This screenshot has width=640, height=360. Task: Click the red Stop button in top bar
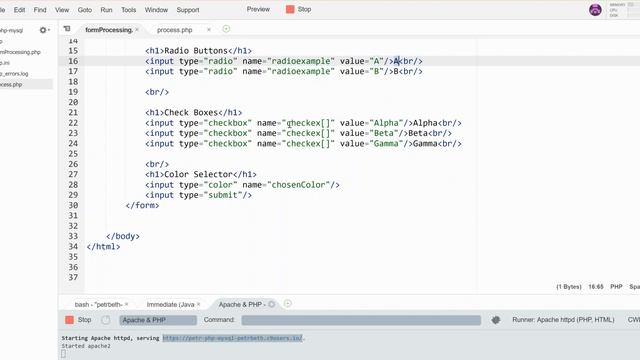(x=299, y=9)
